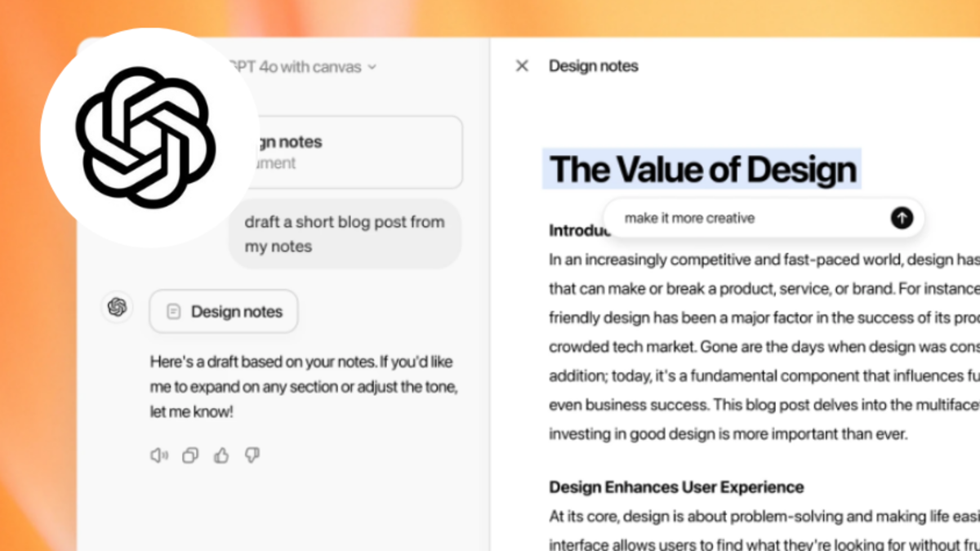Select the "draft a short blog post" message bubble
The image size is (980, 551).
pos(345,233)
